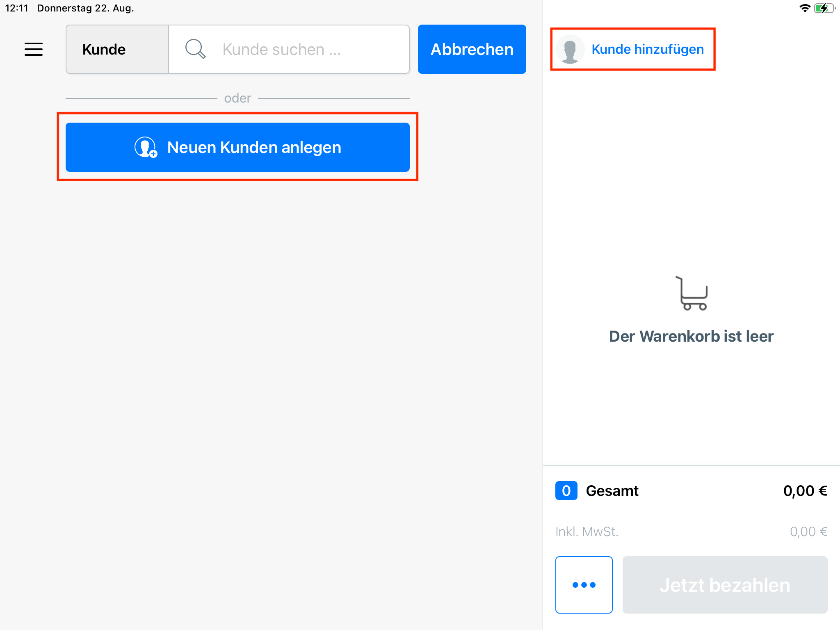Click the Inkl. MwSt. line
Viewport: 840px width, 630px height.
(587, 531)
